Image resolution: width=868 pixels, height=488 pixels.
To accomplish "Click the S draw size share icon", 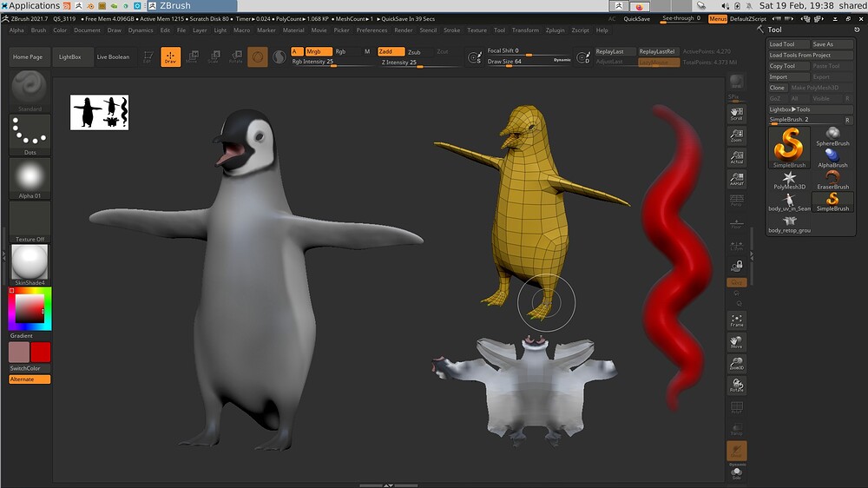I will (475, 57).
